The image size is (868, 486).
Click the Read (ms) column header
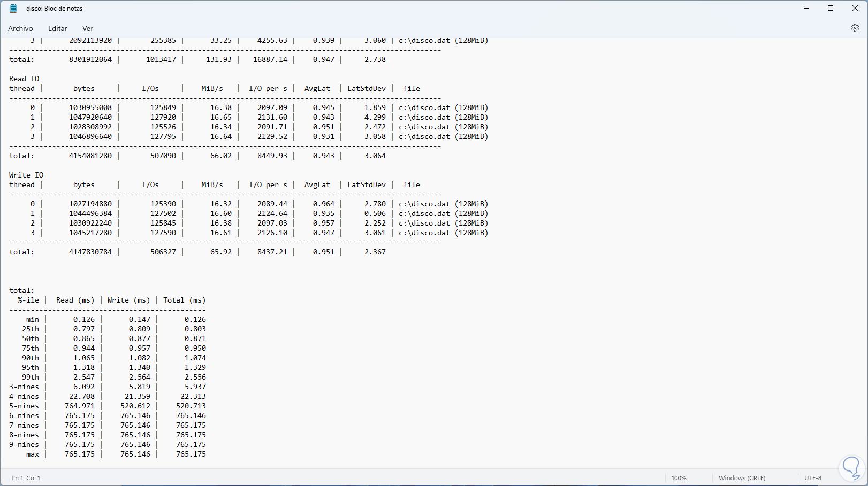coord(75,300)
